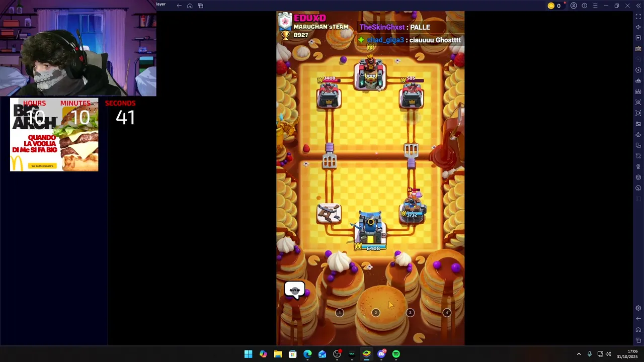Click chat message from chad_giga3
Image resolution: width=644 pixels, height=362 pixels.
tap(410, 40)
